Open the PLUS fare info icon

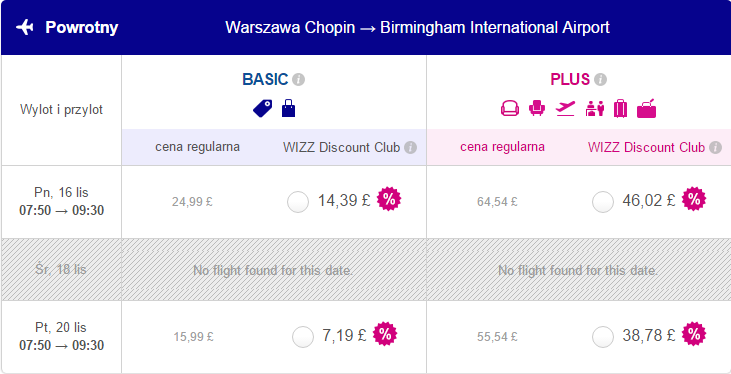click(600, 80)
